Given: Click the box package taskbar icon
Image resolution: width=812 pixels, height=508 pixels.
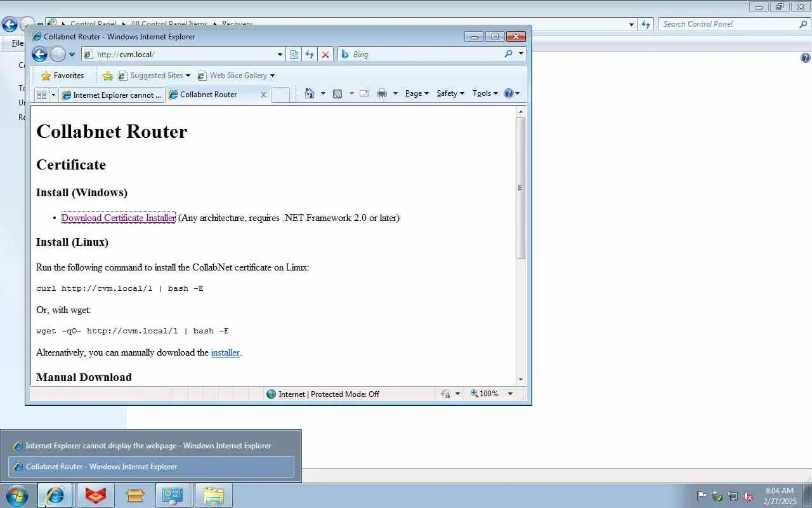Looking at the screenshot, I should click(135, 495).
